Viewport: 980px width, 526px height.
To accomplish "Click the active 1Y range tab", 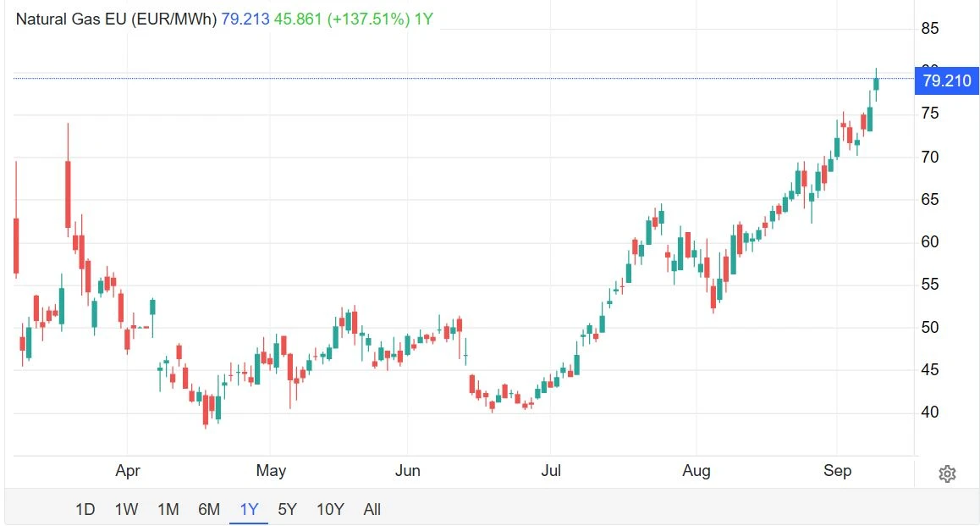I will (249, 510).
